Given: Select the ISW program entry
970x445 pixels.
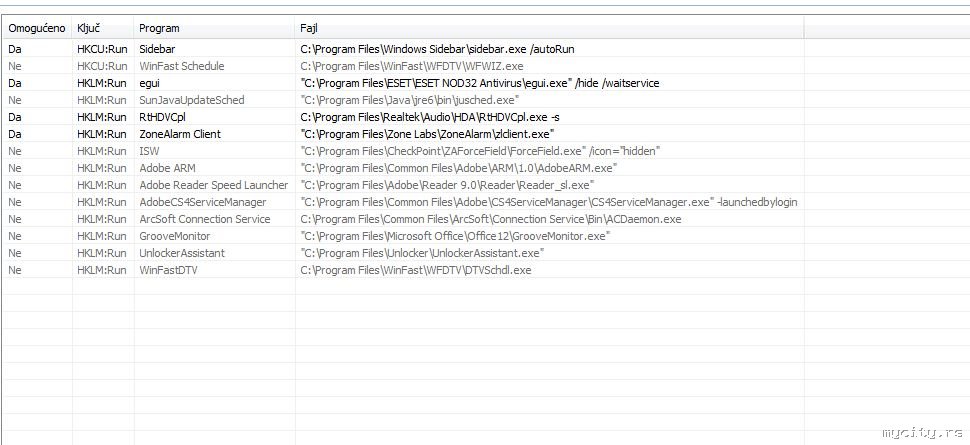Looking at the screenshot, I should (148, 151).
